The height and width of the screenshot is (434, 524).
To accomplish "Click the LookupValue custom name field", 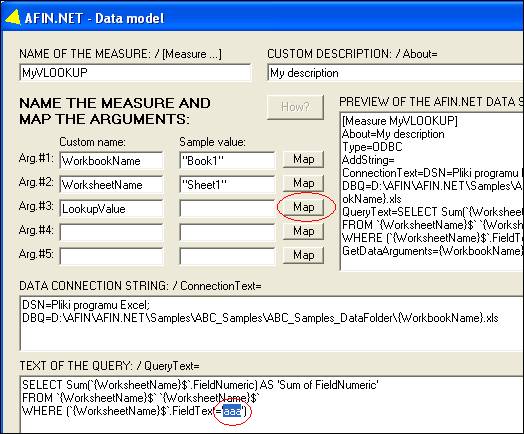I will coord(111,209).
